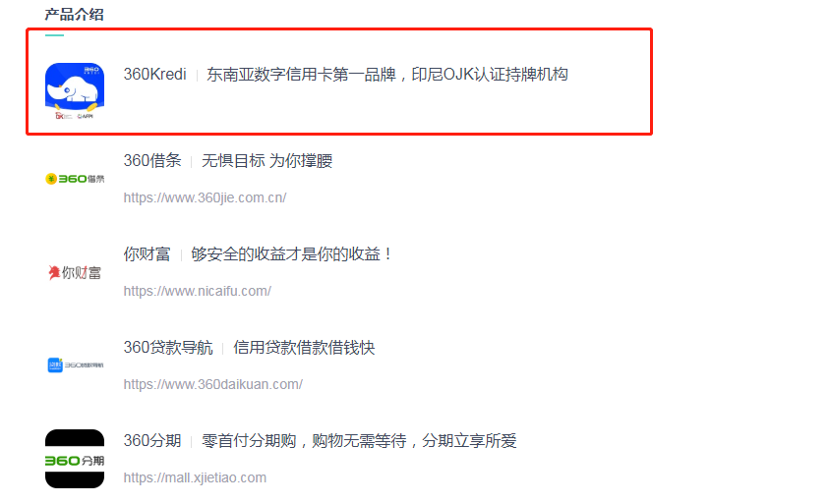The width and height of the screenshot is (828, 504).
Task: Click the 360贷款导航 blue logo icon
Action: 75,365
